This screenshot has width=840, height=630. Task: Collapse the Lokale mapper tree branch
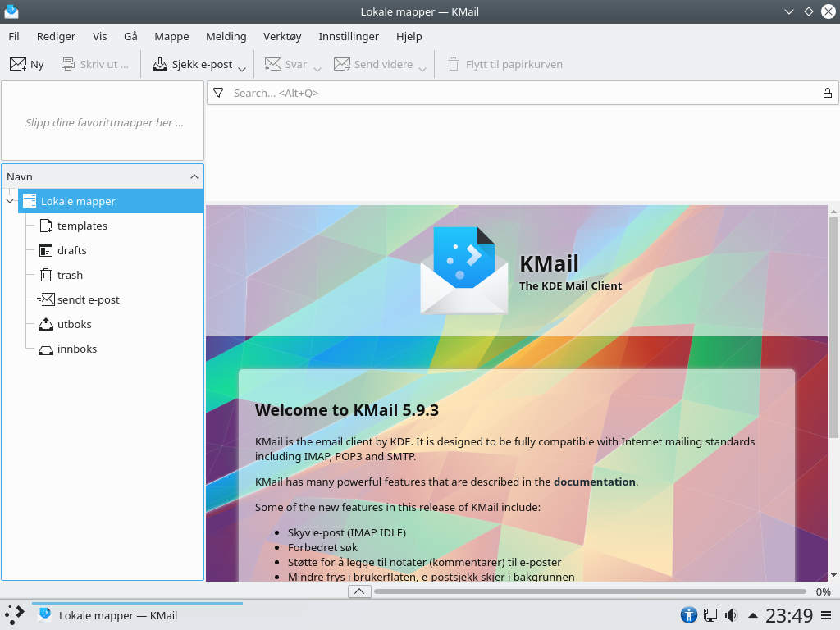[x=9, y=200]
